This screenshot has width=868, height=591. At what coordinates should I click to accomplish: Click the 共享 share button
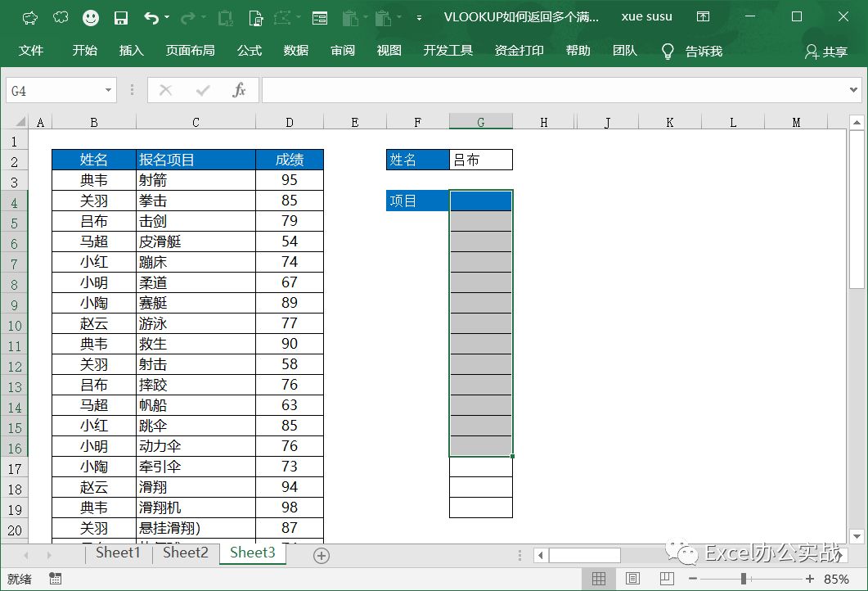[826, 52]
